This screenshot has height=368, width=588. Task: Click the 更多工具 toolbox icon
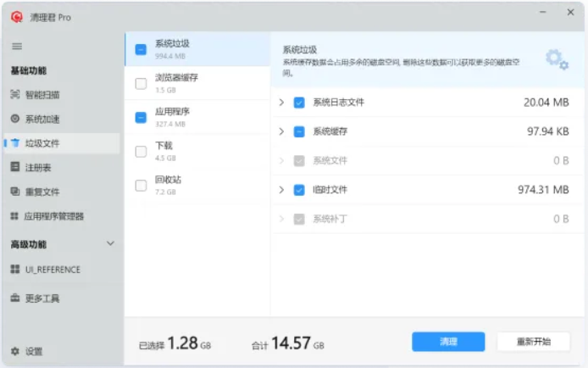(15, 298)
